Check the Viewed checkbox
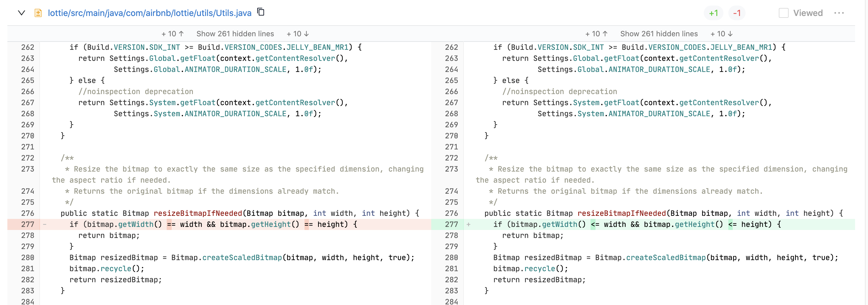This screenshot has width=868, height=305. pyautogui.click(x=783, y=13)
